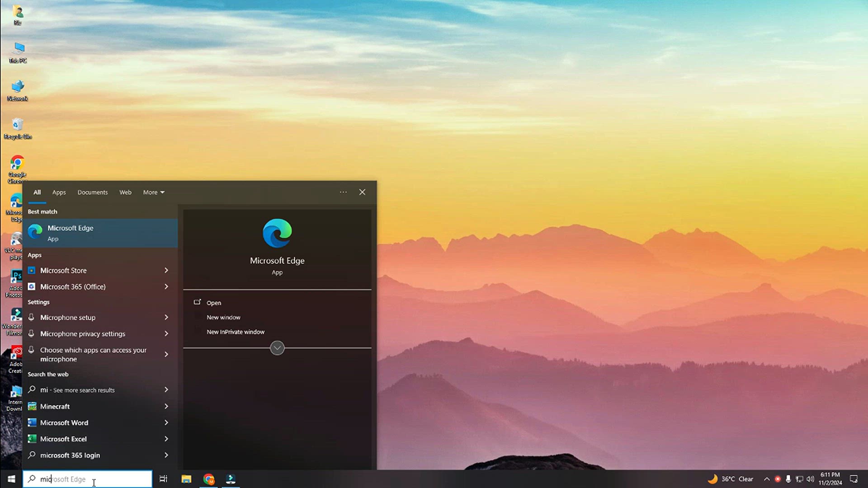Open the search options ellipsis menu
The width and height of the screenshot is (868, 488).
(x=343, y=192)
